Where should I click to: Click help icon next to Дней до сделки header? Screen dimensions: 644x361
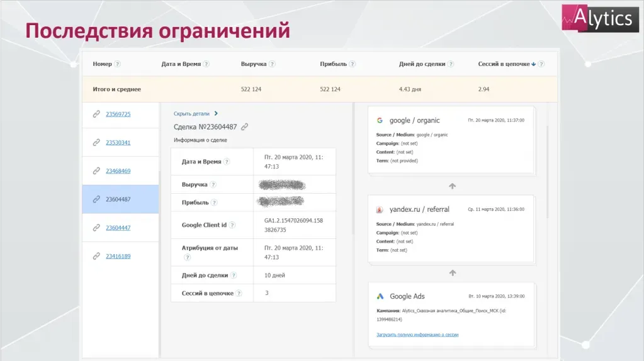[x=451, y=64]
